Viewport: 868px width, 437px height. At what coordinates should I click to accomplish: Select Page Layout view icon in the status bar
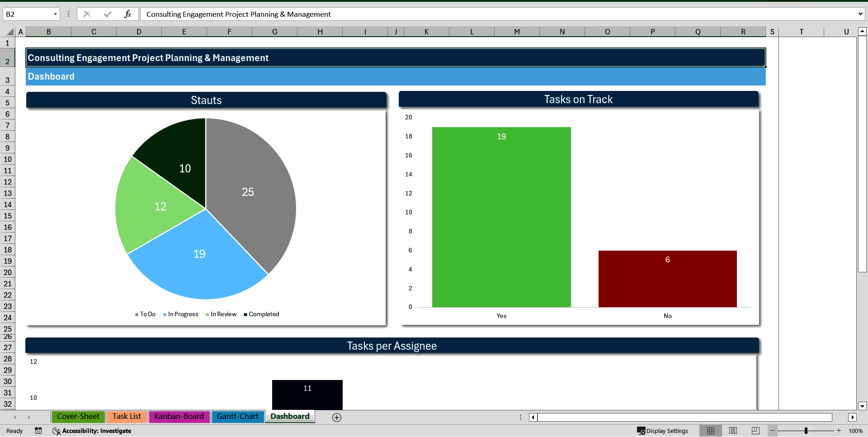733,431
